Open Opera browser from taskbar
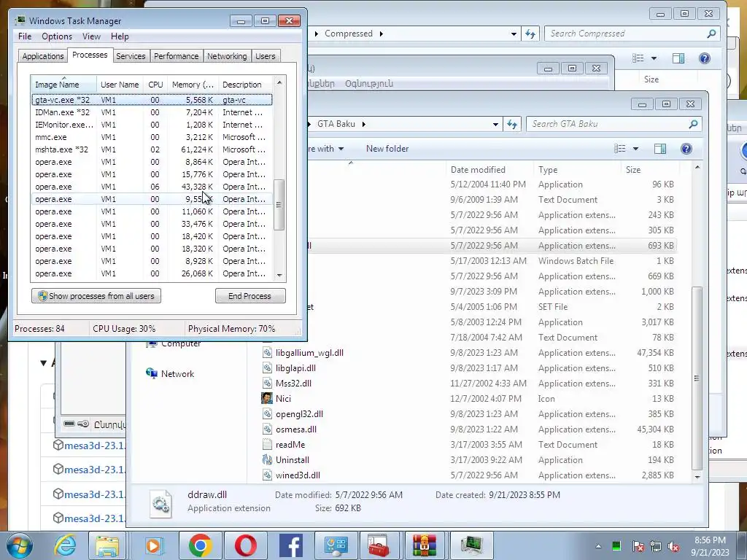 click(x=246, y=545)
